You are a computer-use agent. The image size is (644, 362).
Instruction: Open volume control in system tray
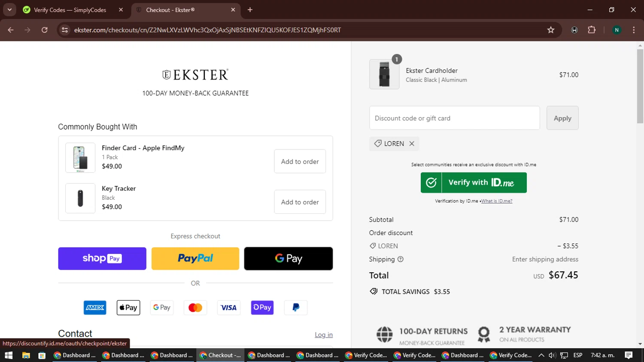(x=552, y=355)
